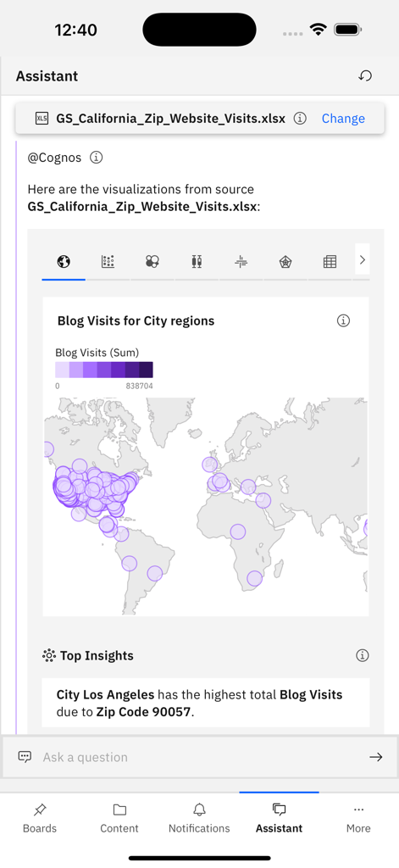The height and width of the screenshot is (868, 399).
Task: Click the Top Insights sparkle icon
Action: click(49, 655)
